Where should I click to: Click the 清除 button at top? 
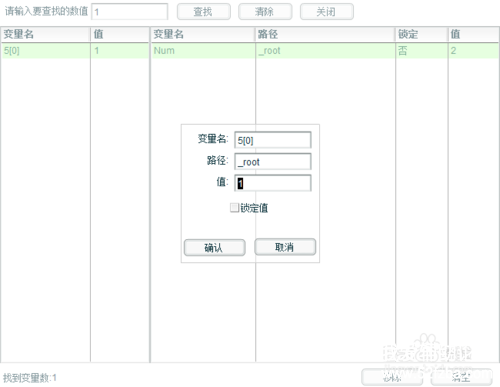[x=265, y=12]
